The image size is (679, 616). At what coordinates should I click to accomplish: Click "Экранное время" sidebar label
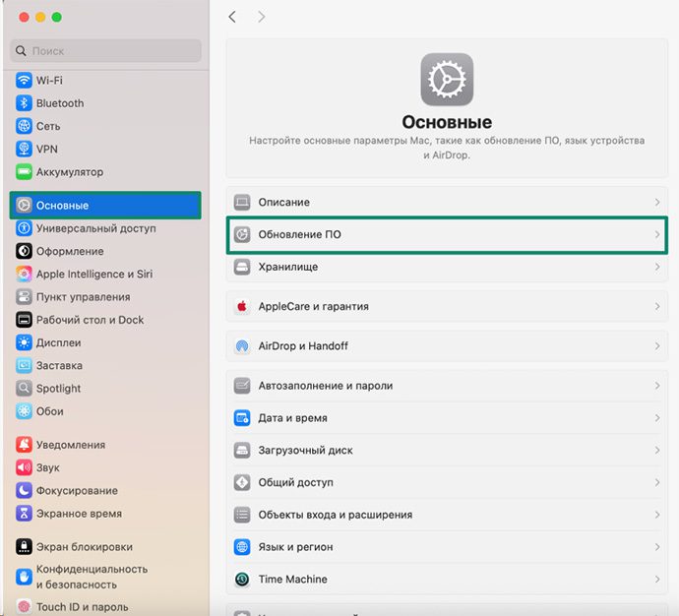(x=79, y=514)
